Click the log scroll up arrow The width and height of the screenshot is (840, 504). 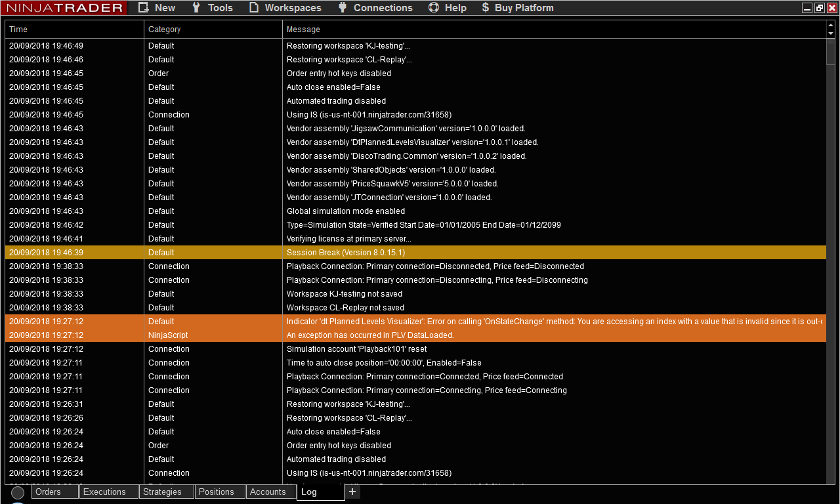click(831, 25)
